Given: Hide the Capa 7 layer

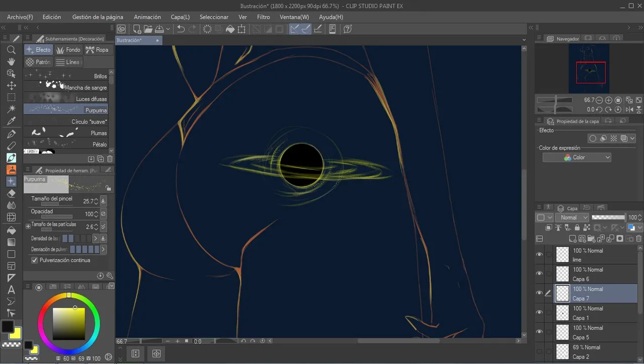Looking at the screenshot, I should coord(539,293).
